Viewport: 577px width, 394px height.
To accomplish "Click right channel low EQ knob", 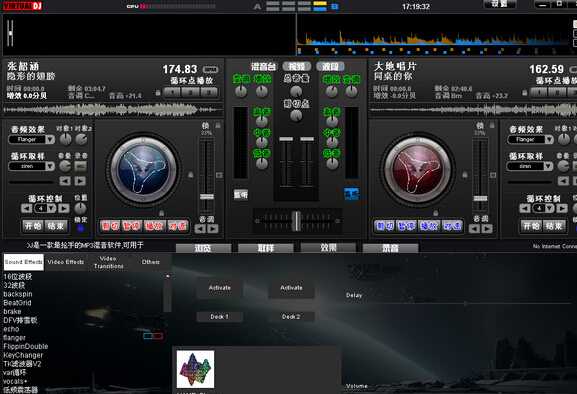I will pyautogui.click(x=332, y=163).
